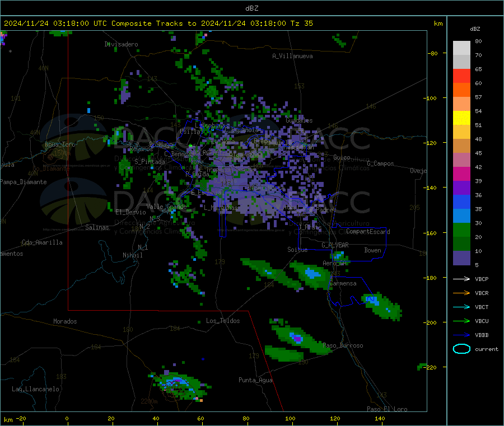Click the Agua_Toro place label

pos(60,144)
